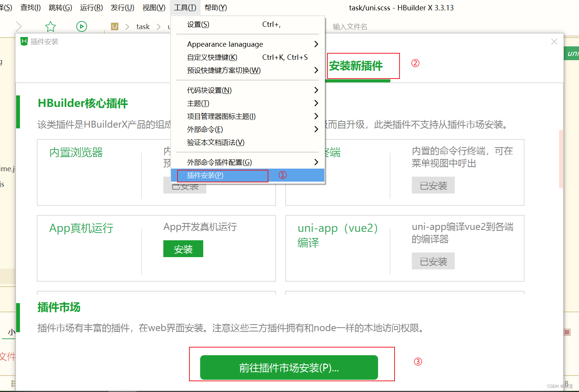This screenshot has height=392, width=579.
Task: Click the star bookmark icon in toolbar
Action: 51,26
